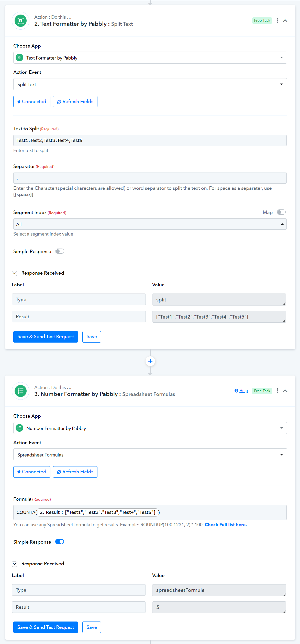Collapse the Text Formatter step 2 panel
This screenshot has height=644, width=300.
(x=285, y=21)
